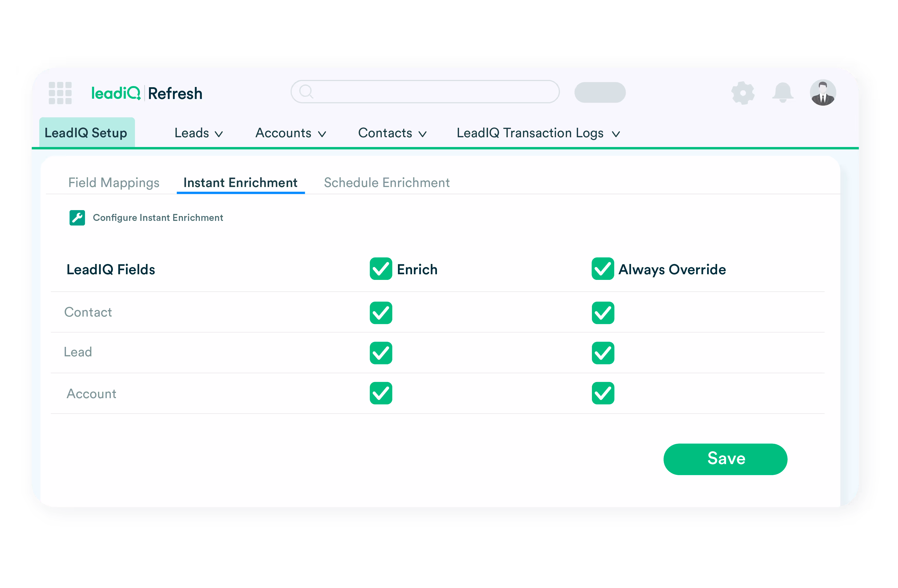Select the Enrich header checkbox icon
Viewport: 898px width, 588px height.
pyautogui.click(x=381, y=269)
